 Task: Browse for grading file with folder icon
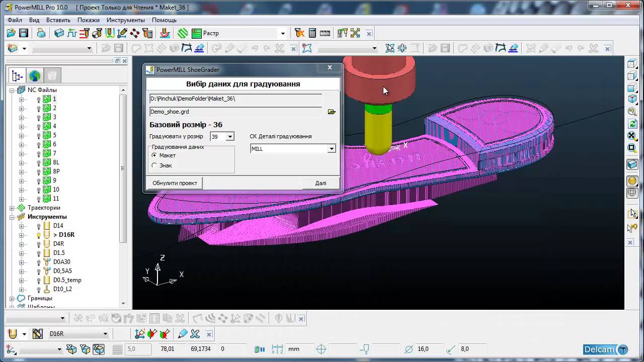coord(332,112)
